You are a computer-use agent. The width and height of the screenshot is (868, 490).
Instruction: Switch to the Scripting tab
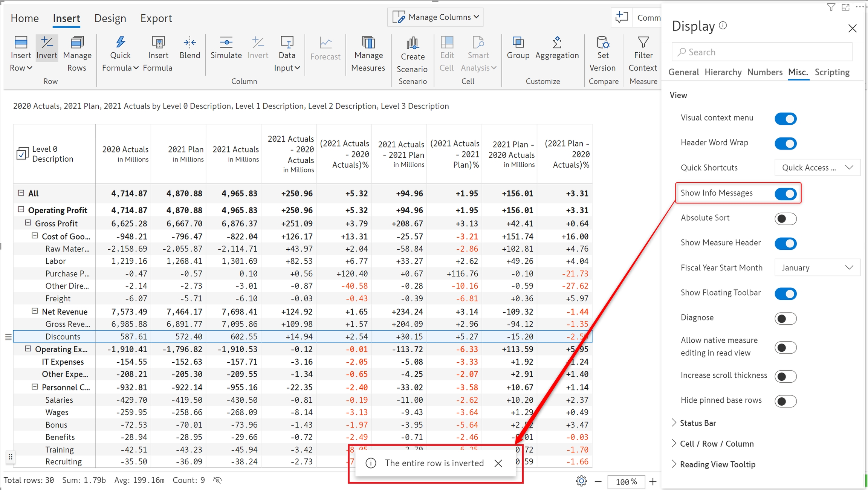(x=832, y=72)
